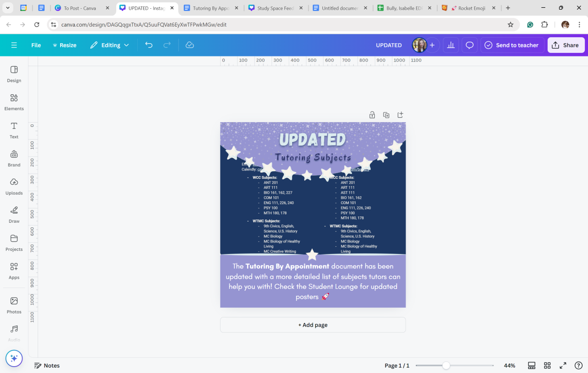The height and width of the screenshot is (373, 588).
Task: Open the pinned Google Calendar tab
Action: click(23, 8)
